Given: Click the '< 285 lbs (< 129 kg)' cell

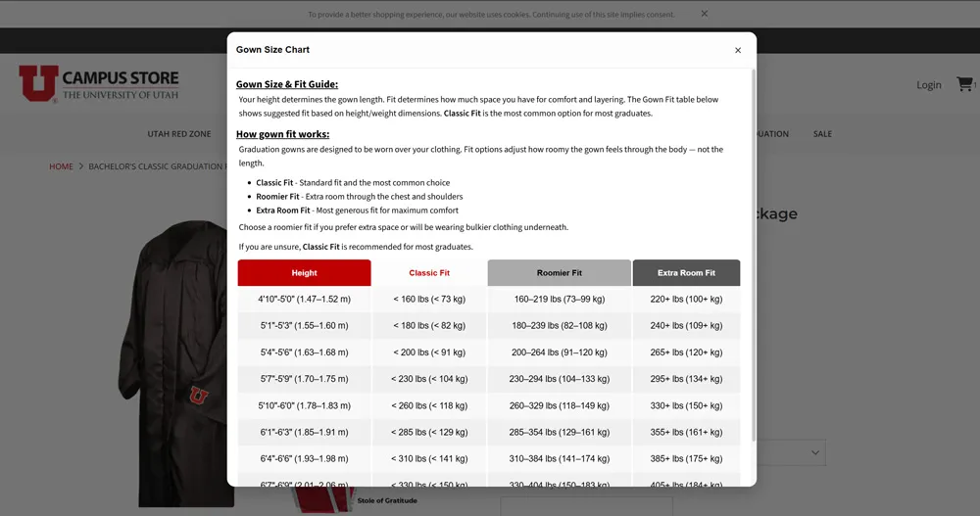Looking at the screenshot, I should pyautogui.click(x=429, y=432).
